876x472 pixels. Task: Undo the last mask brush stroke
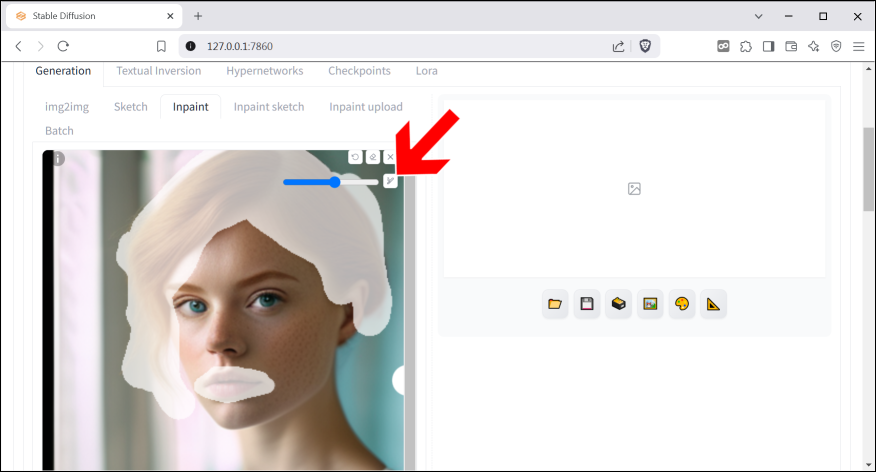click(x=355, y=157)
